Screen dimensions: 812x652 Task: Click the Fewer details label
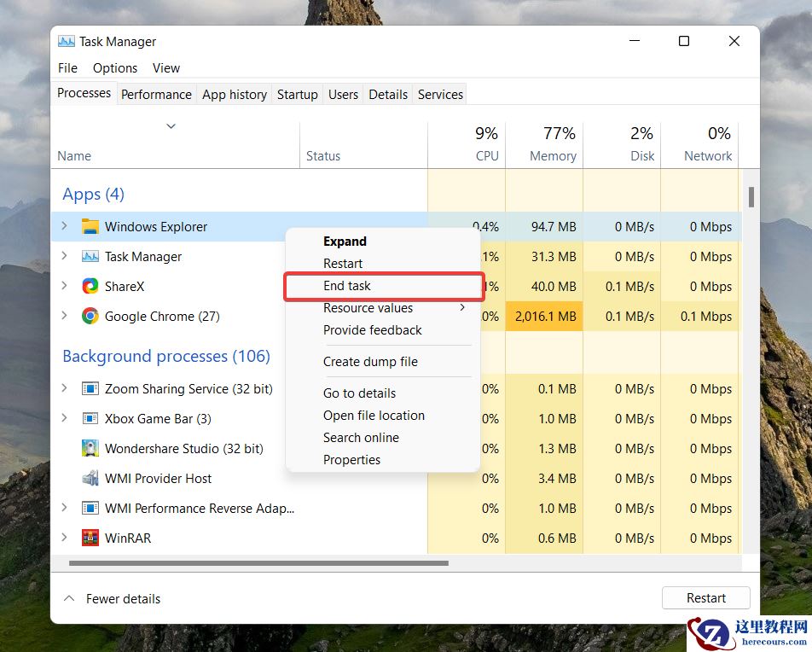pyautogui.click(x=123, y=599)
